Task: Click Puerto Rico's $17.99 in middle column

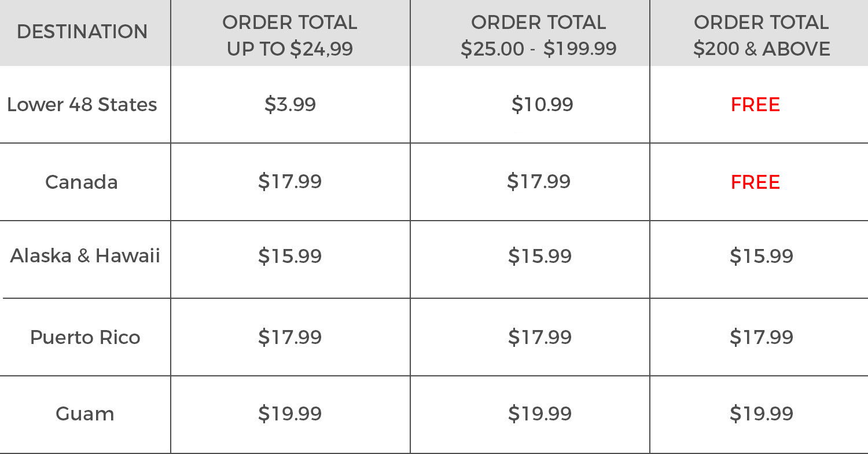Action: (540, 337)
